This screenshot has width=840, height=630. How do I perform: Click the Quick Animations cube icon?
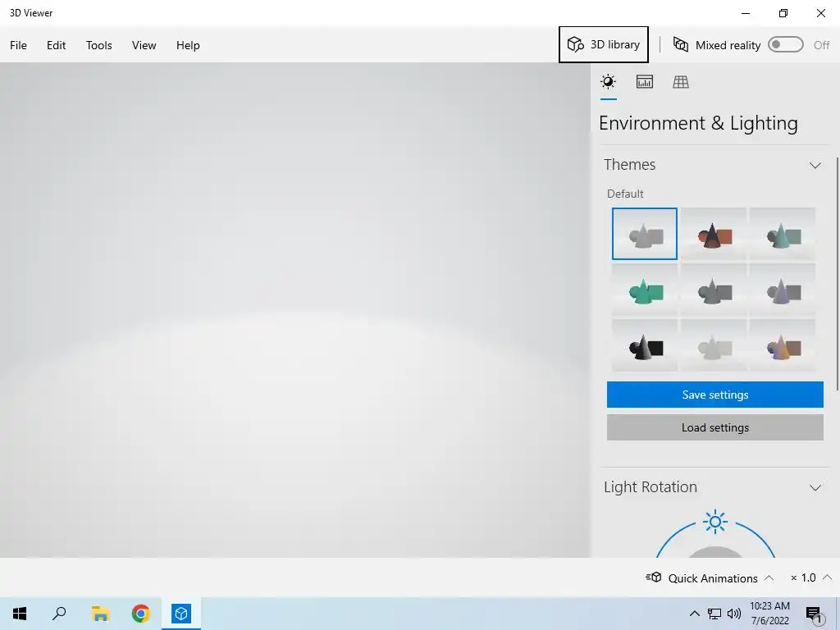(x=654, y=577)
